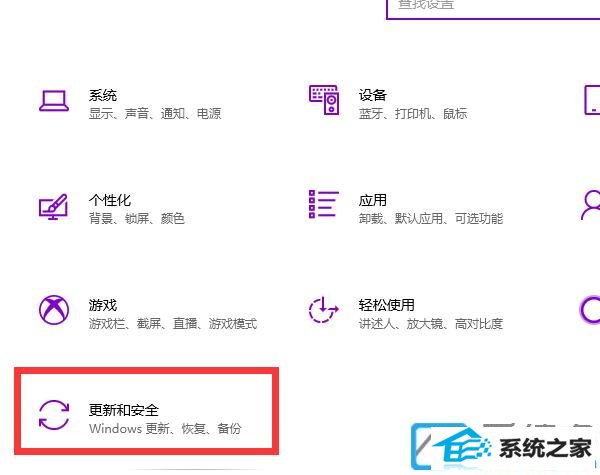Click the System laptop icon
The image size is (600, 475).
(x=54, y=101)
